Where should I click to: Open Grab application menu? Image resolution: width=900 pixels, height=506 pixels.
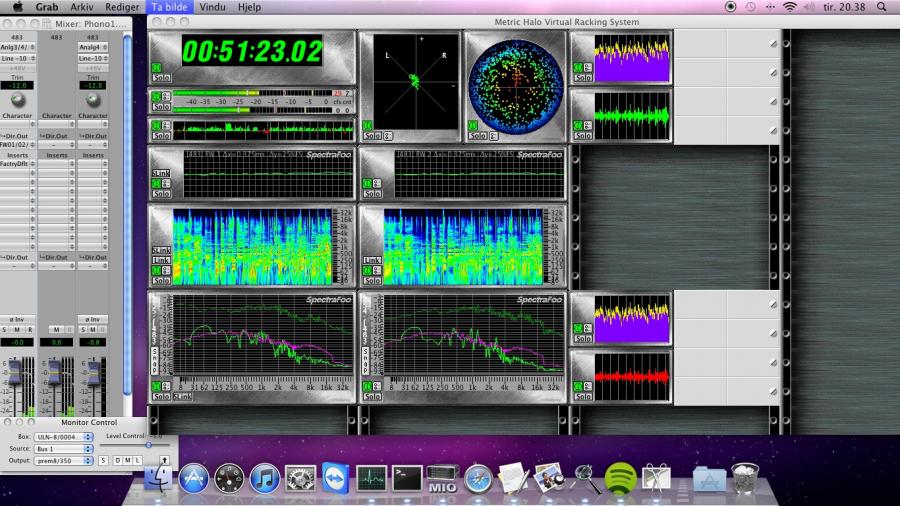pyautogui.click(x=46, y=7)
